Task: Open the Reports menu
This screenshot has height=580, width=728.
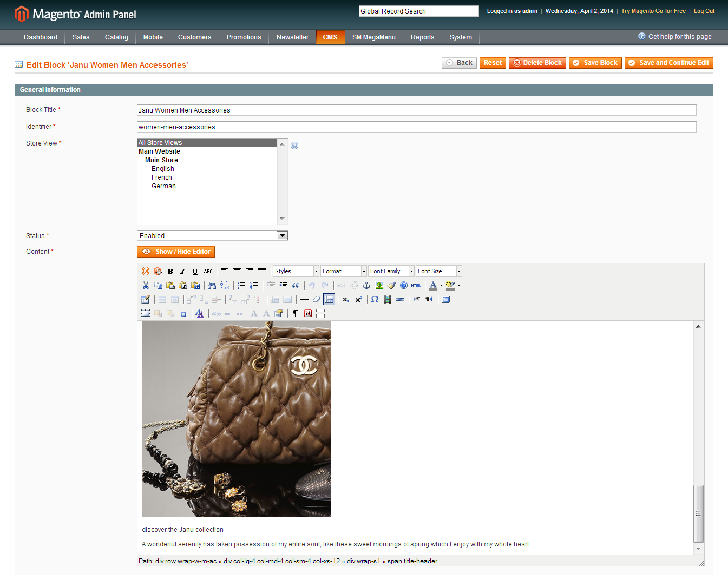Action: coord(422,37)
